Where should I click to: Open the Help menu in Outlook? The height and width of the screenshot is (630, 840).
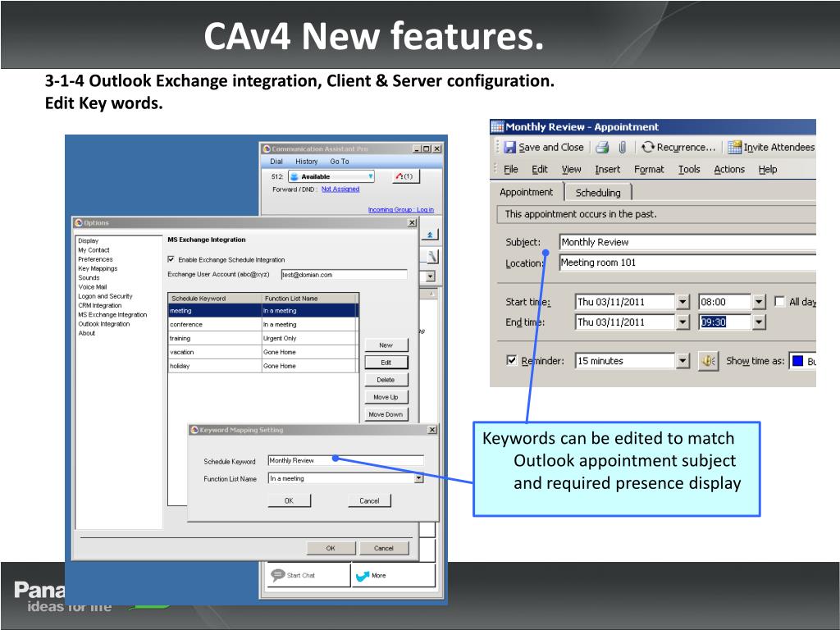pos(768,169)
